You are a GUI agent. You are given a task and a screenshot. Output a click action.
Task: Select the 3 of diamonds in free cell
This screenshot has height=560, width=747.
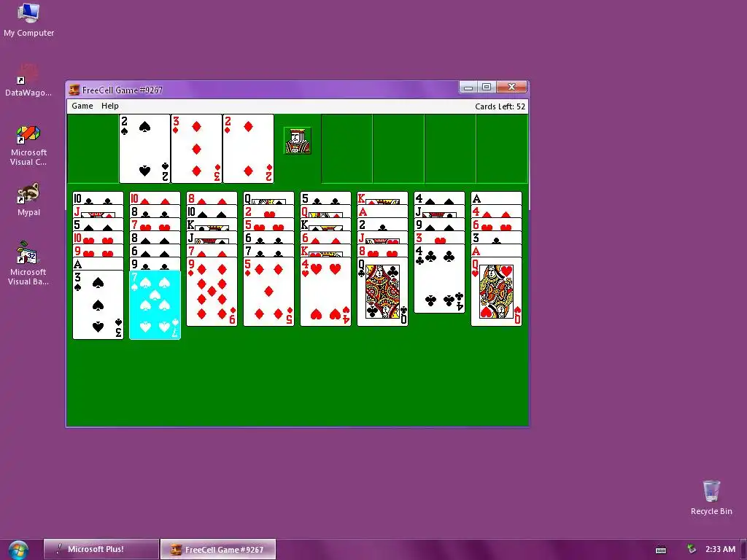click(x=196, y=149)
